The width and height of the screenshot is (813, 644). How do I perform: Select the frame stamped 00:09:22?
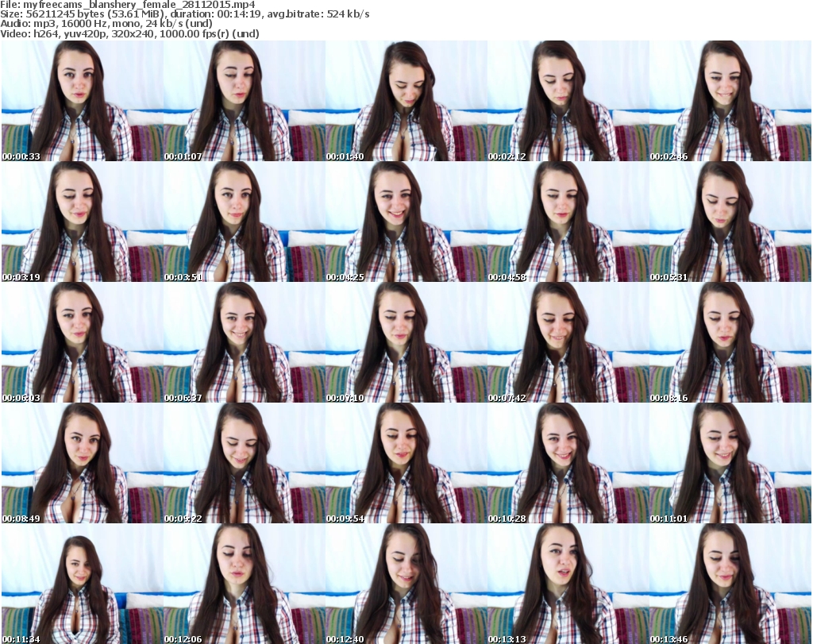[x=245, y=463]
